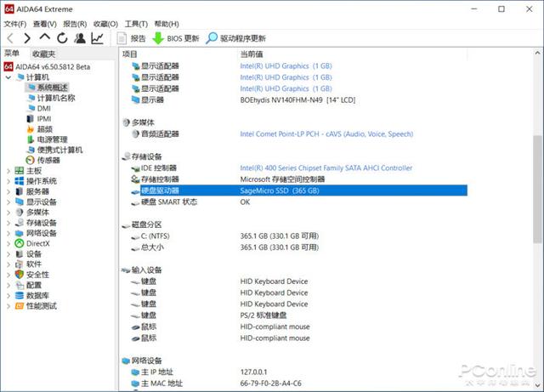Image resolution: width=544 pixels, height=392 pixels.
Task: Click the 主板 motherboard icon
Action: pyautogui.click(x=19, y=171)
